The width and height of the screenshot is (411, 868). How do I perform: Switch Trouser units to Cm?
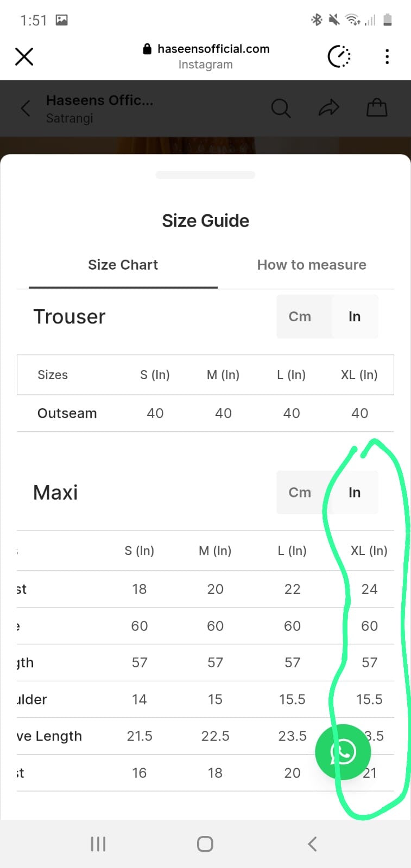click(300, 316)
